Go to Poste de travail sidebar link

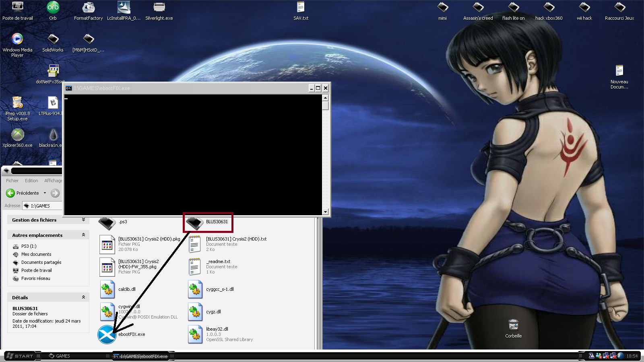[32, 270]
